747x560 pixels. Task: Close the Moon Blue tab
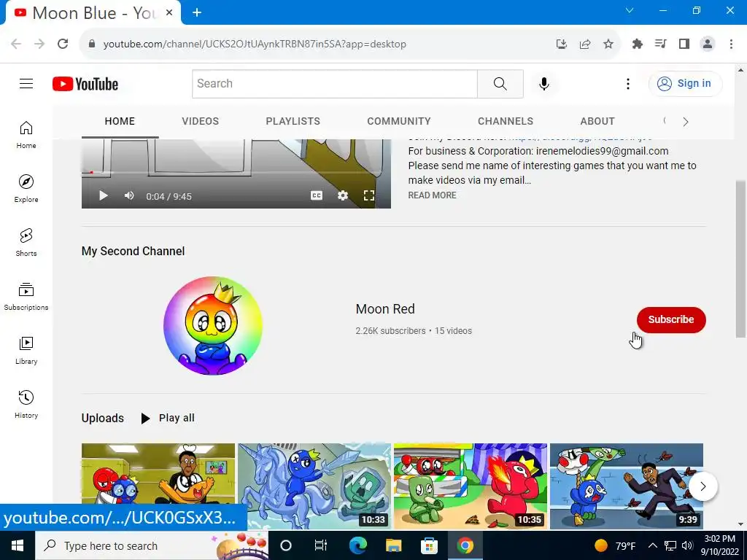click(169, 12)
